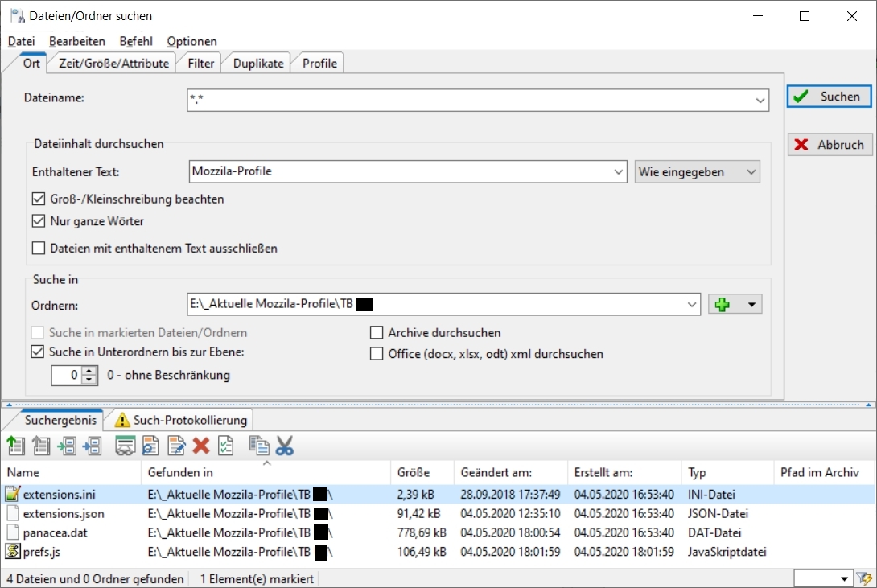
Task: Click the red X delete icon in results toolbar
Action: (x=201, y=446)
